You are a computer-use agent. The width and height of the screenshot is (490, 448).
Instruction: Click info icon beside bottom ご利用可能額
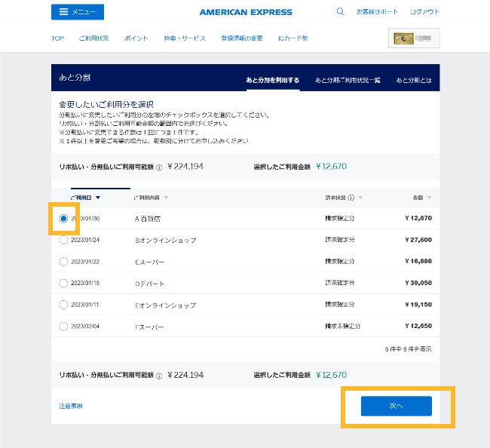coord(159,375)
